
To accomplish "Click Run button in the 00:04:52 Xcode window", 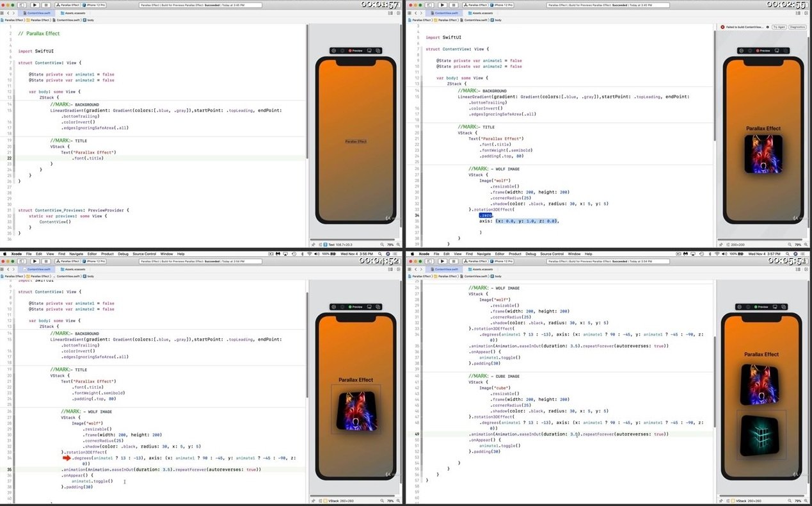I will [35, 261].
